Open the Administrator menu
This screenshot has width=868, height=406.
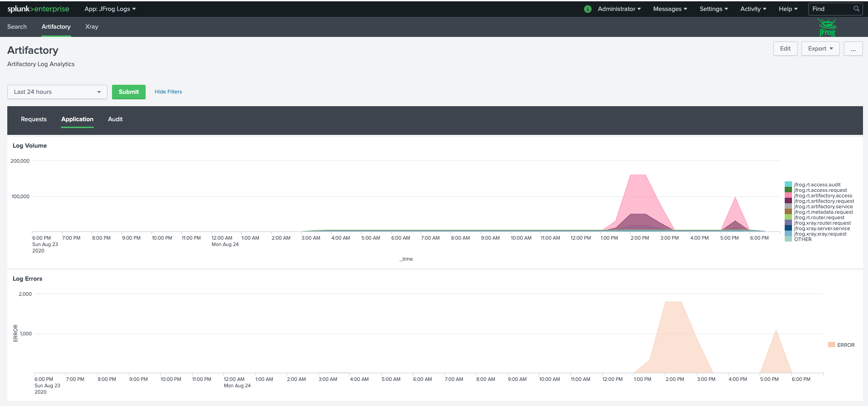(619, 9)
